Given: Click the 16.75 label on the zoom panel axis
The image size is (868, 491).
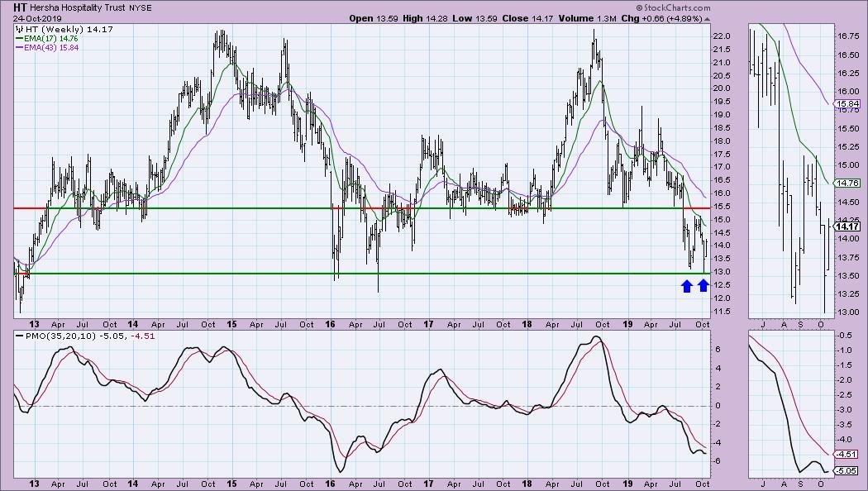Looking at the screenshot, I should (847, 36).
